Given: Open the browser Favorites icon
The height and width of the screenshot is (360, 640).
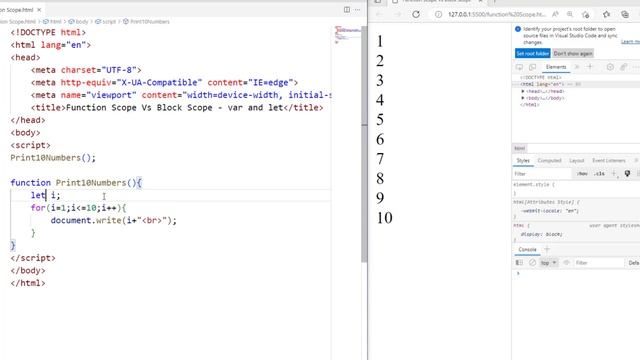Looking at the screenshot, I should (607, 14).
